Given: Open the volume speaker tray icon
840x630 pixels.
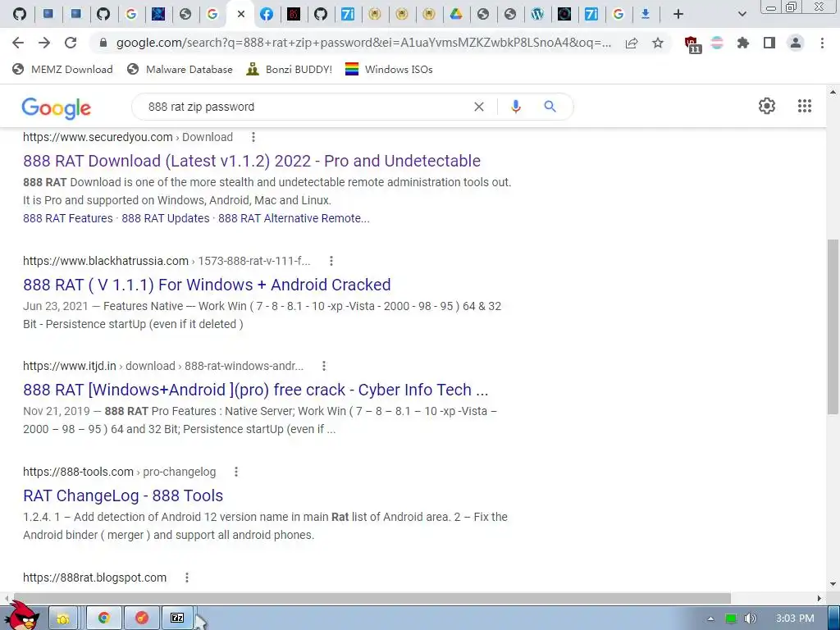Looking at the screenshot, I should coord(750,619).
